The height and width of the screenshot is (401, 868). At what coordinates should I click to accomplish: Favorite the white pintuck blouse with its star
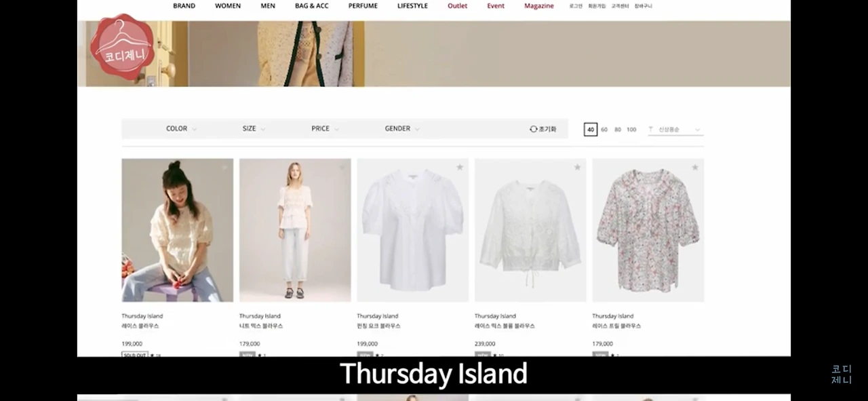[460, 167]
